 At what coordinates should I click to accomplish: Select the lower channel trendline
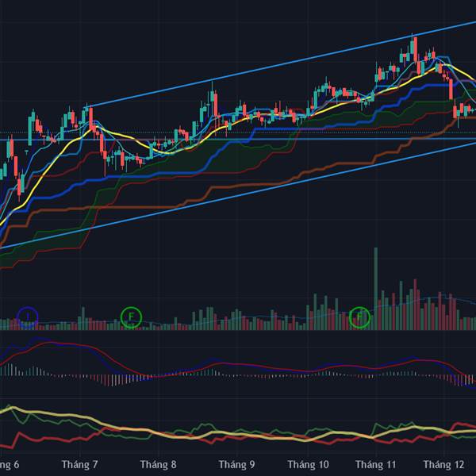[x=238, y=195]
